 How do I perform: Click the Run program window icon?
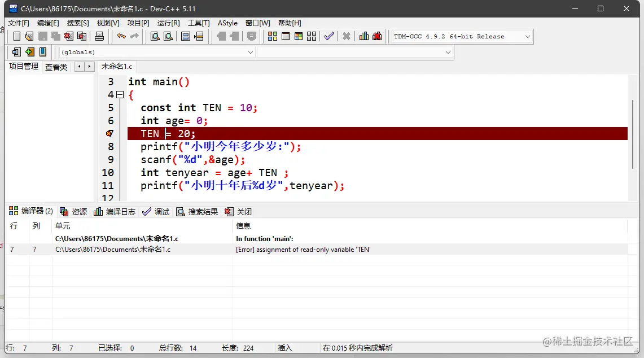286,36
